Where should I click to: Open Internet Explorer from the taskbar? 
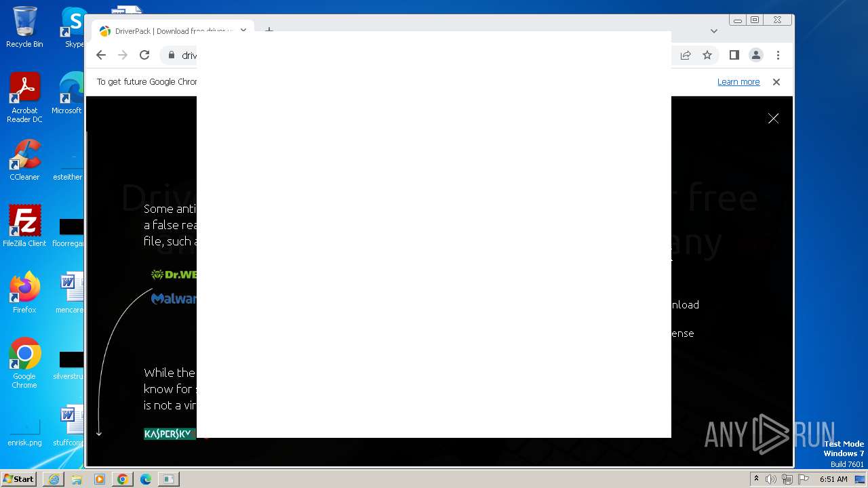tap(54, 479)
